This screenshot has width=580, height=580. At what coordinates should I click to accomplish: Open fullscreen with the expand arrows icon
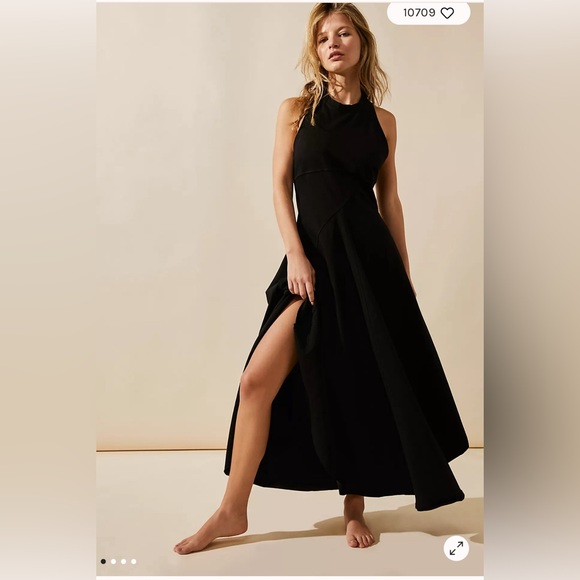tap(456, 548)
